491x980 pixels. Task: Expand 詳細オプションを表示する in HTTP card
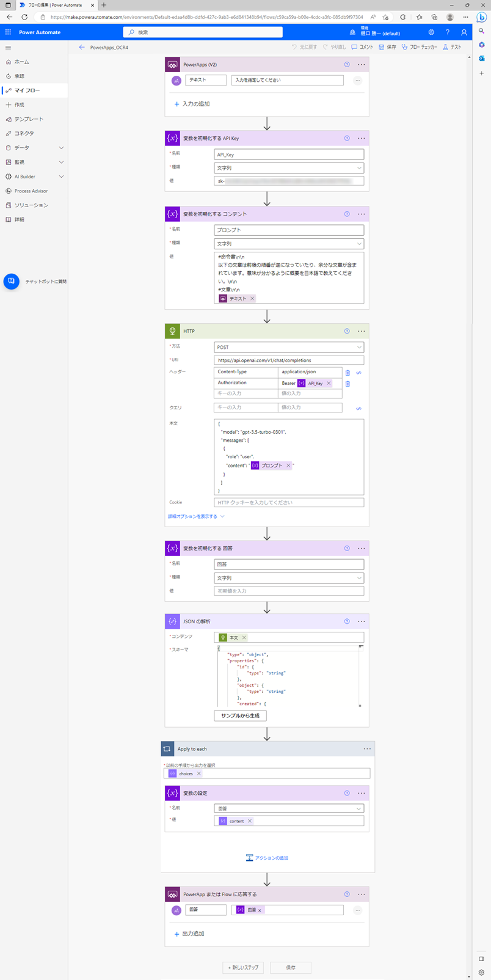point(196,516)
